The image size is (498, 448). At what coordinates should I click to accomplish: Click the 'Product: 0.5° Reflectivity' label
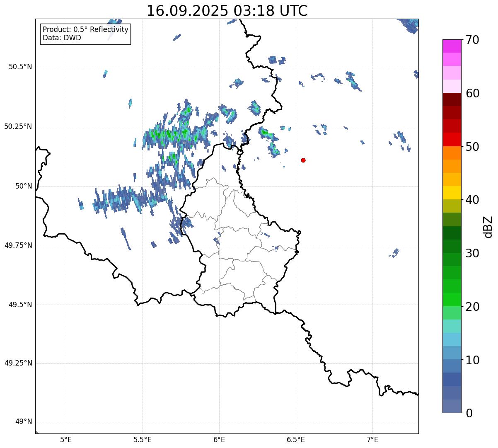point(85,29)
